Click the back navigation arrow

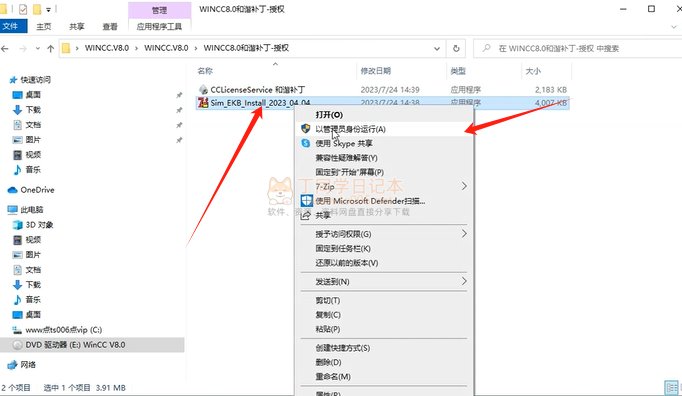(x=5, y=48)
